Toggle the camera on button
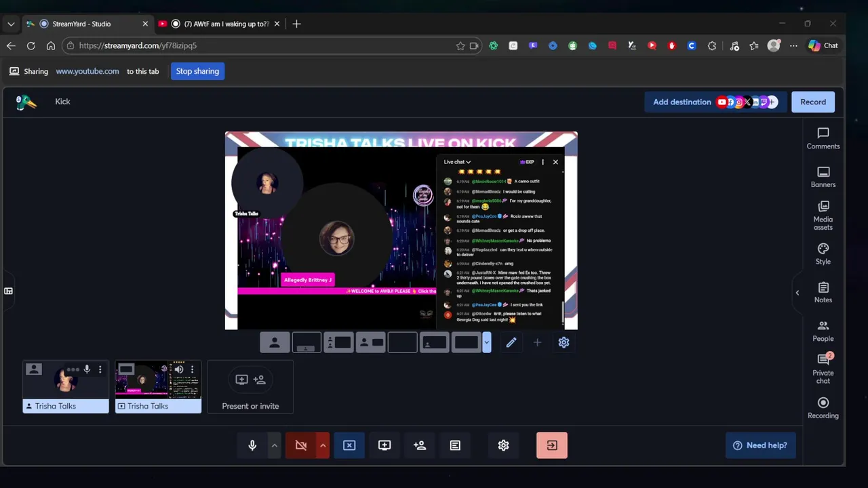 coord(301,445)
